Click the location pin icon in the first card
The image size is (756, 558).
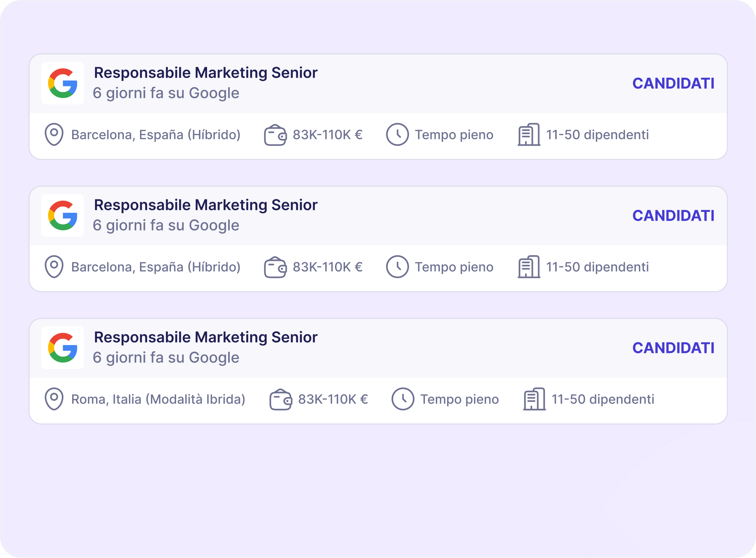[x=54, y=135]
